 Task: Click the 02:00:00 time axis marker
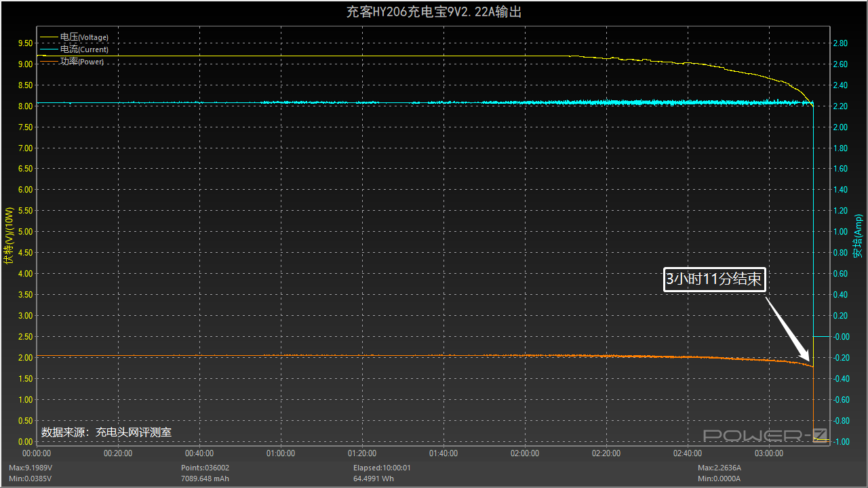point(525,453)
